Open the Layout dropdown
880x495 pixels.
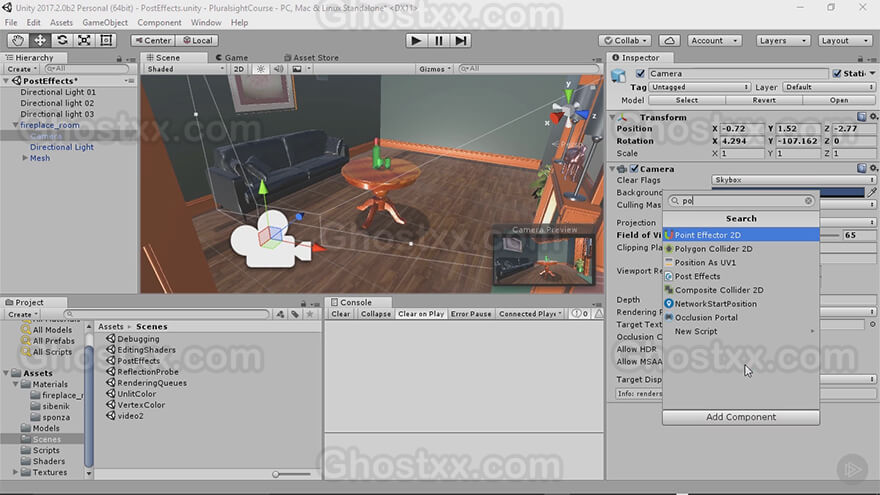pos(845,40)
